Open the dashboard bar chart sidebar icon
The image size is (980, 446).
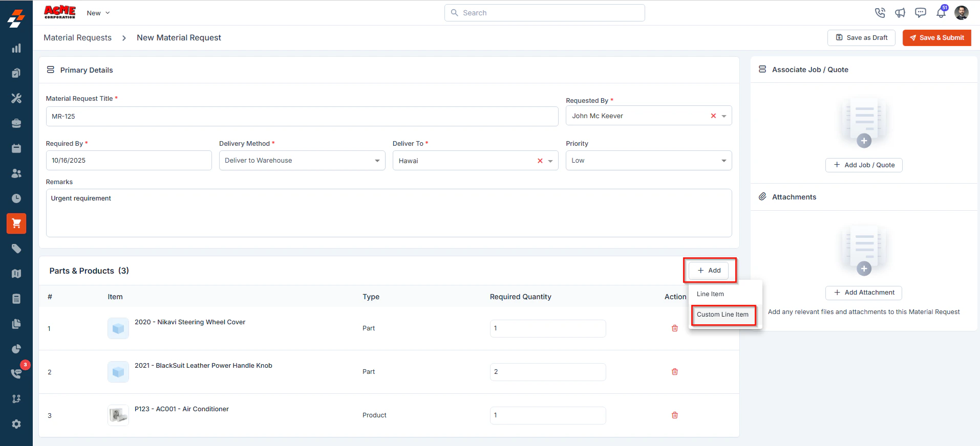click(16, 48)
